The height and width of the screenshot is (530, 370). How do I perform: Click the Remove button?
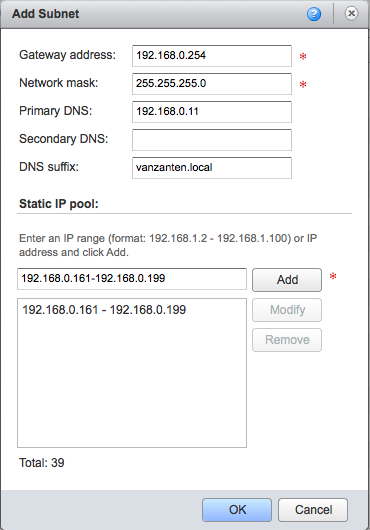tap(287, 340)
